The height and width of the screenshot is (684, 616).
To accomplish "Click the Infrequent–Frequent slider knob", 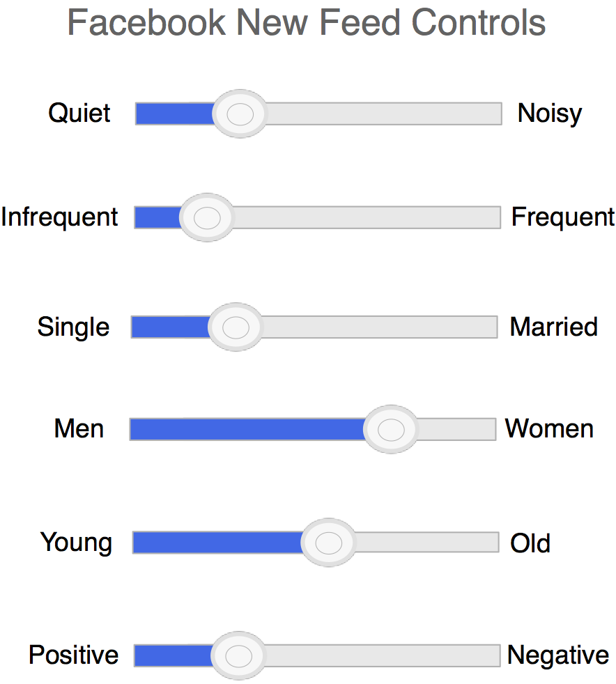I will 206,218.
